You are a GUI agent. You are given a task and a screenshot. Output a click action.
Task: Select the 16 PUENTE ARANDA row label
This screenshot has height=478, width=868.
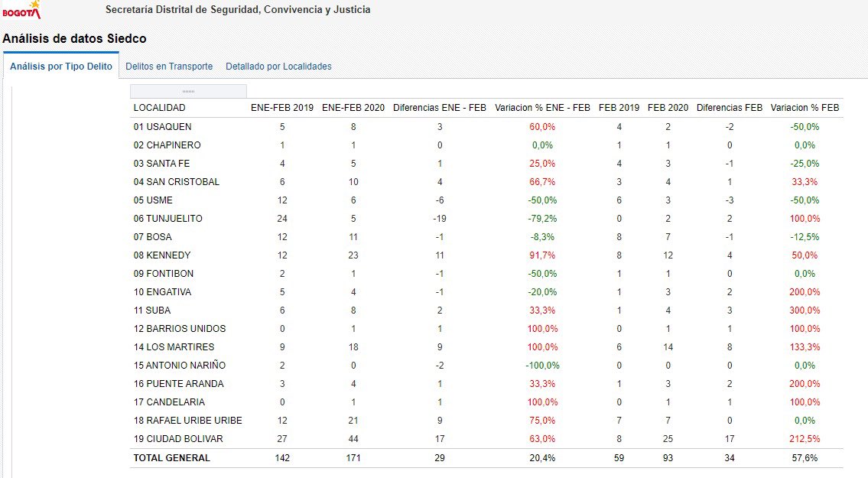[179, 383]
